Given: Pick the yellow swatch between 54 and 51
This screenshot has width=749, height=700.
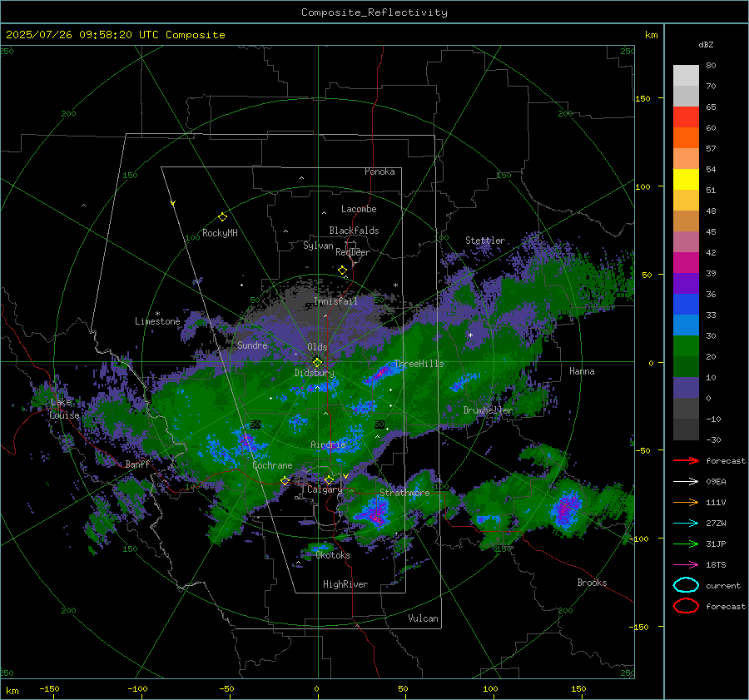Looking at the screenshot, I should 686,180.
